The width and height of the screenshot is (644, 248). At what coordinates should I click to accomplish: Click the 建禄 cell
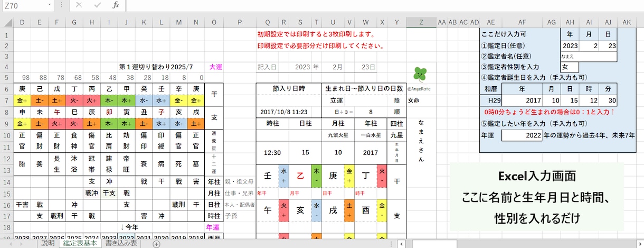tap(108, 164)
